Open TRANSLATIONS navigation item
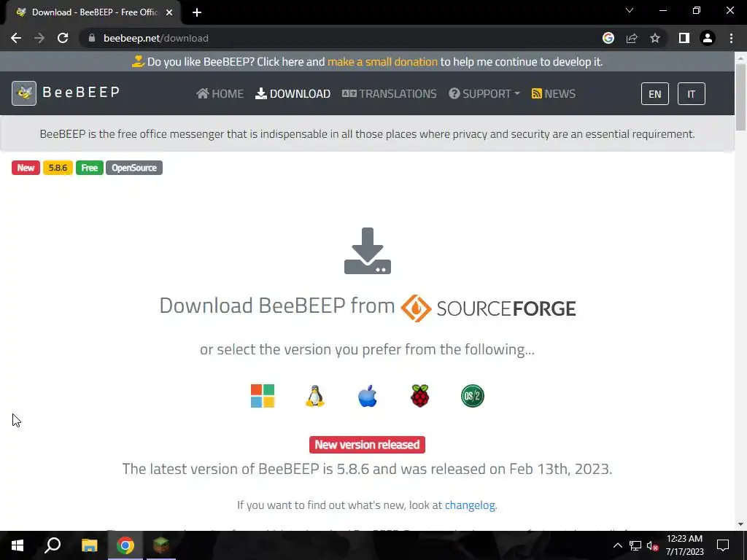Image resolution: width=747 pixels, height=560 pixels. [x=390, y=94]
